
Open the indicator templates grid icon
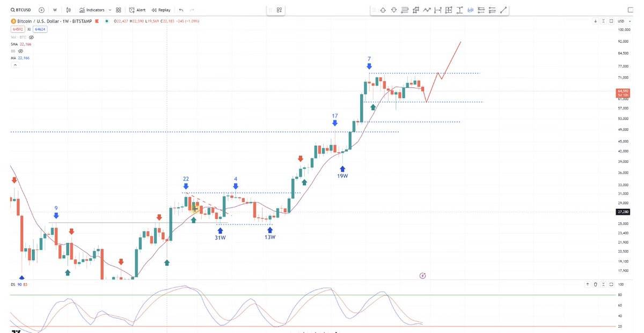(x=119, y=10)
